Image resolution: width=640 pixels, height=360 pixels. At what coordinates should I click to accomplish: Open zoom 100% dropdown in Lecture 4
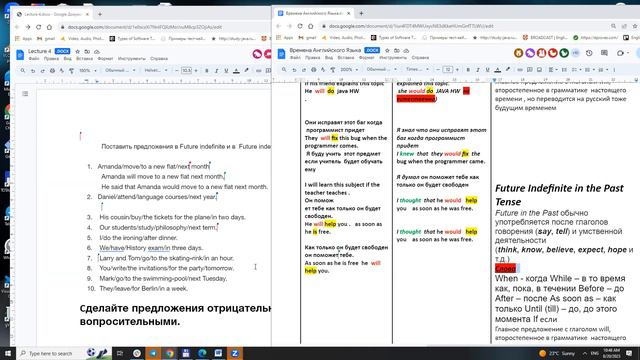pyautogui.click(x=88, y=71)
